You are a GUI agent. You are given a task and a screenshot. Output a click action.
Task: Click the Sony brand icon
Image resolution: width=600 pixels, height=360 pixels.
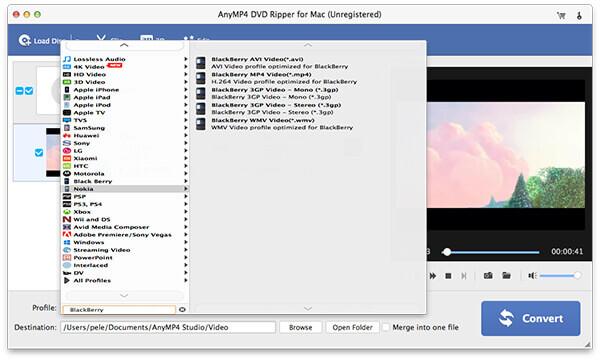coord(67,143)
